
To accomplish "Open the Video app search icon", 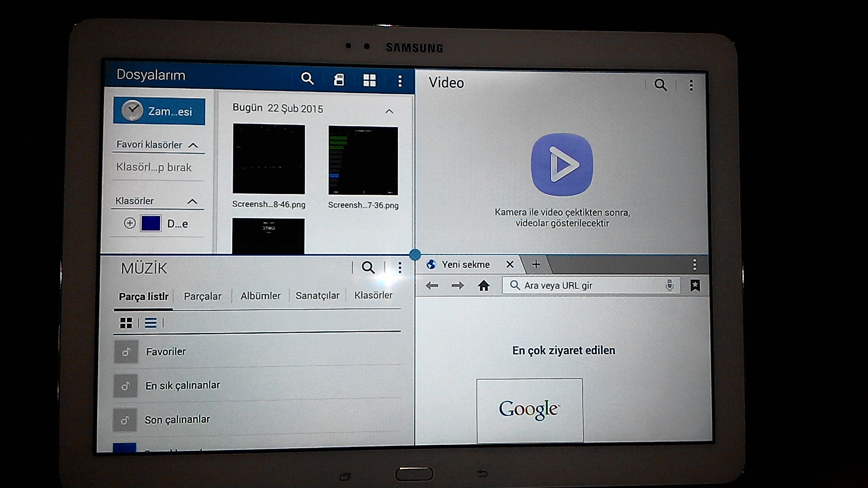I will [x=660, y=85].
